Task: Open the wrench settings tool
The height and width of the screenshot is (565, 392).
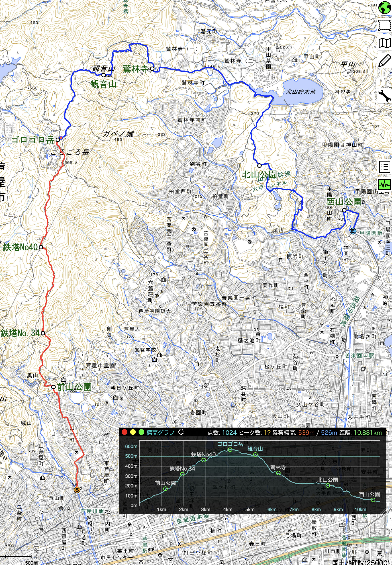Action: (384, 96)
